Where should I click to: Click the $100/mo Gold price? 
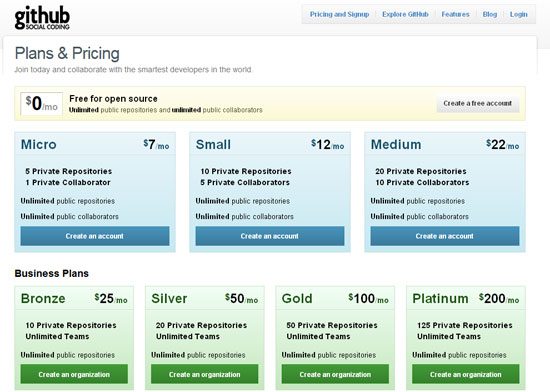[368, 299]
